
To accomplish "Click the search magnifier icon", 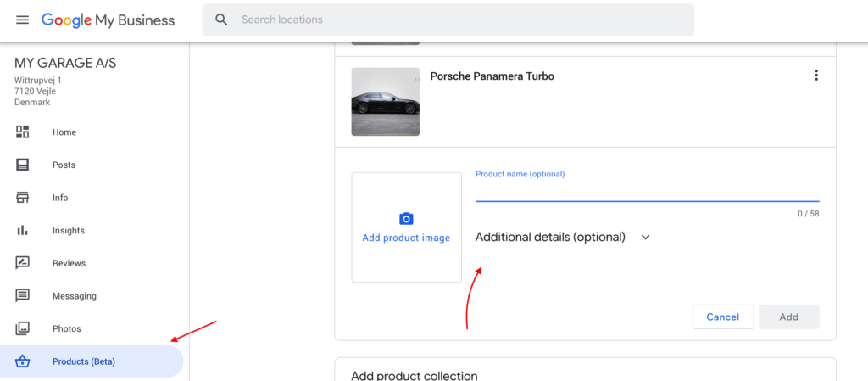I will [221, 20].
